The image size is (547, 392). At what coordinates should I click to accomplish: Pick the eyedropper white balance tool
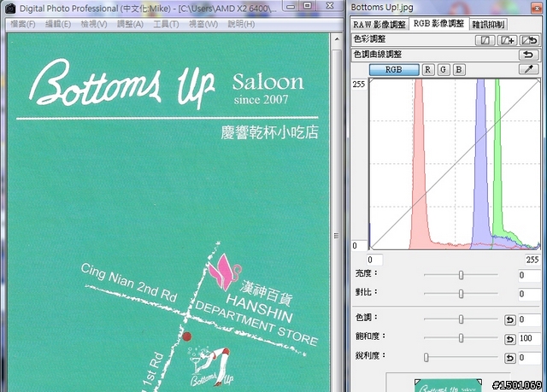[x=529, y=69]
